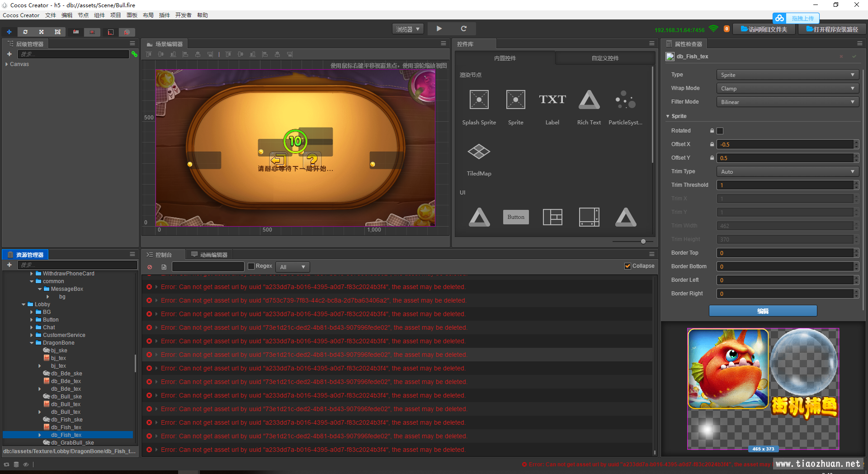Click the 访问项目文件夹 button
This screenshot has width=868, height=474.
click(764, 29)
